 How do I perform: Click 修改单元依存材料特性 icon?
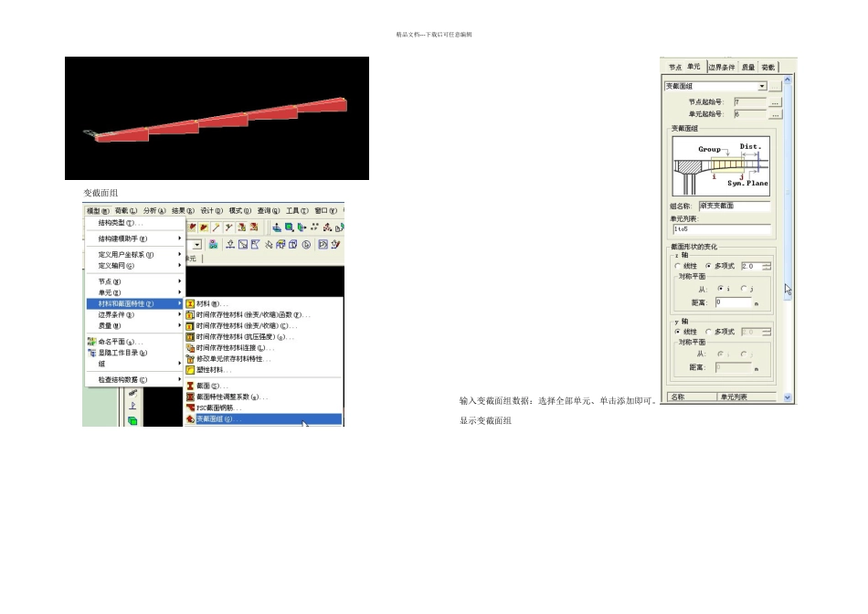190,359
